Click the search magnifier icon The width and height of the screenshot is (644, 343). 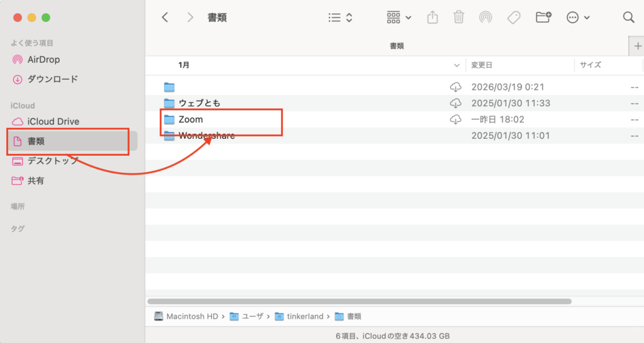tap(628, 18)
